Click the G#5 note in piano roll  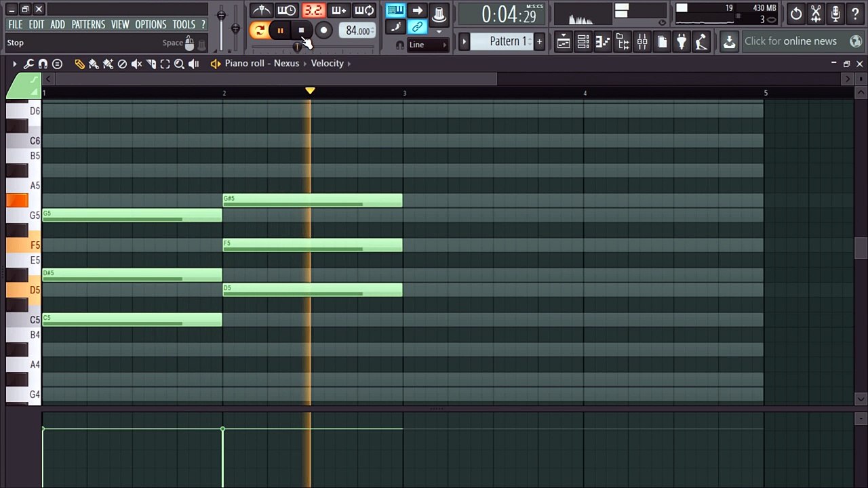313,201
